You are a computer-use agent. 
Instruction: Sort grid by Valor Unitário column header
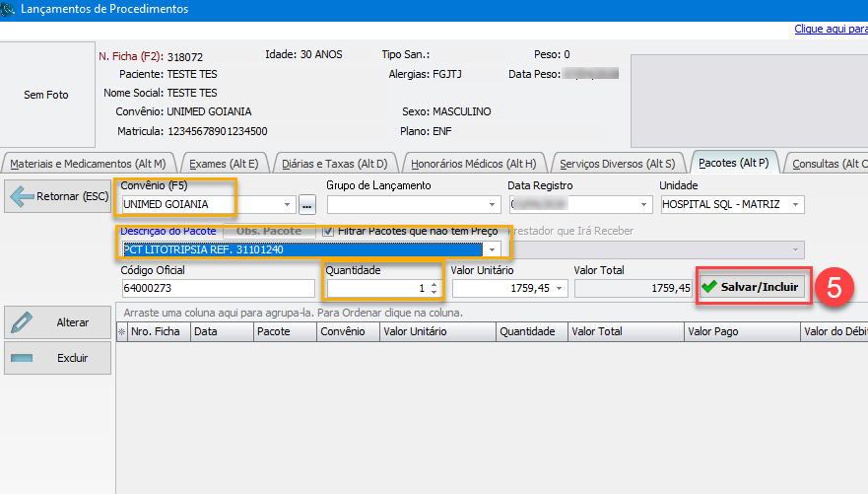[421, 332]
